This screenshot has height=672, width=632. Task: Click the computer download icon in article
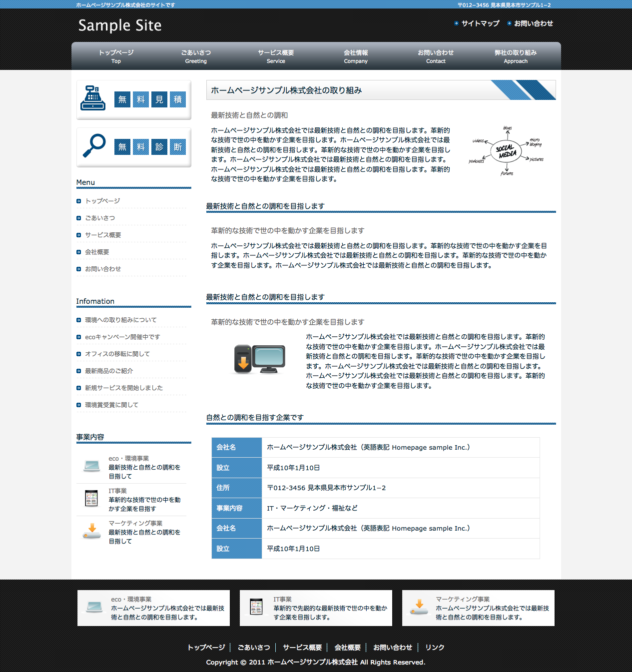point(259,359)
